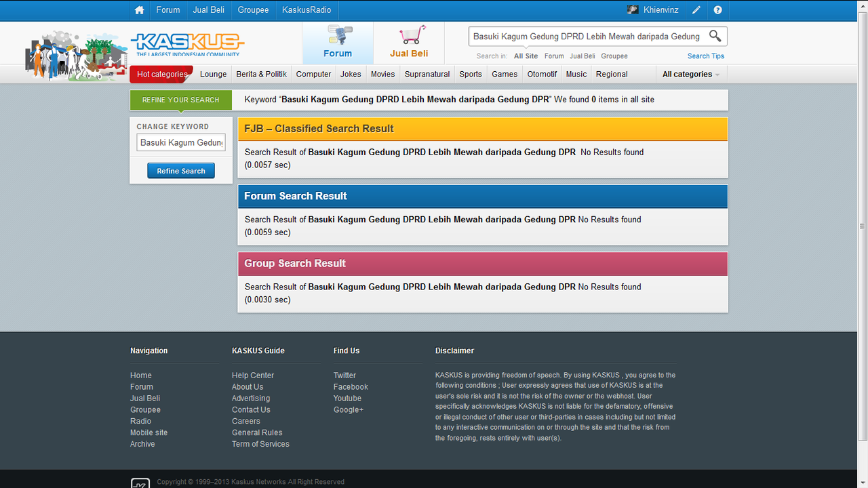Open Twitter link under Find Us
Screen dimensions: 868x488
pos(344,375)
